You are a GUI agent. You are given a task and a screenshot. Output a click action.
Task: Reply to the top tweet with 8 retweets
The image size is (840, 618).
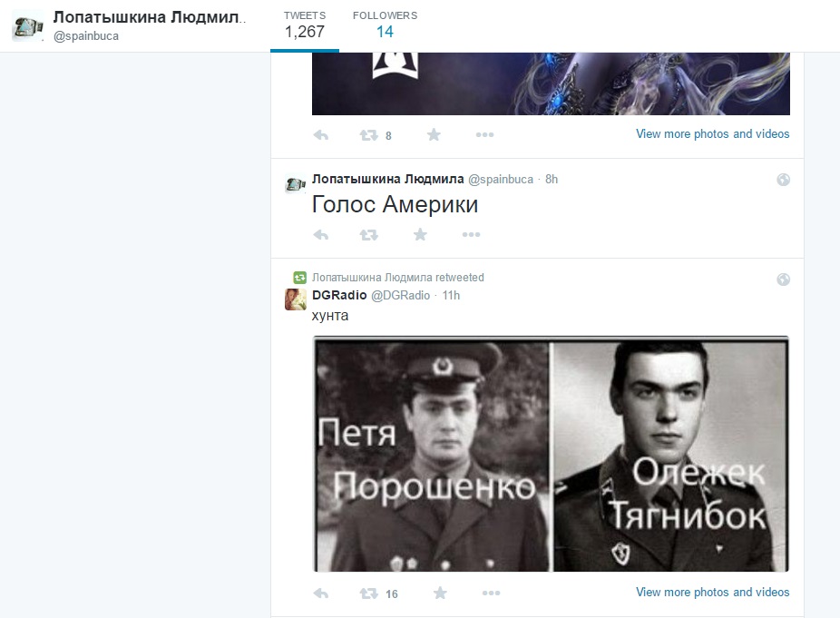pyautogui.click(x=320, y=135)
